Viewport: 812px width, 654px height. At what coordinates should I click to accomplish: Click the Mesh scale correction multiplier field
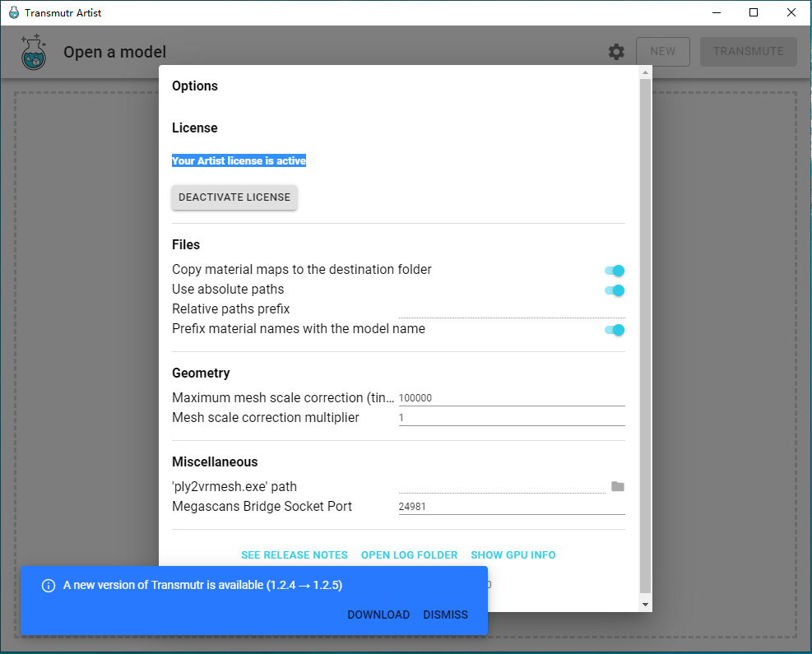512,417
